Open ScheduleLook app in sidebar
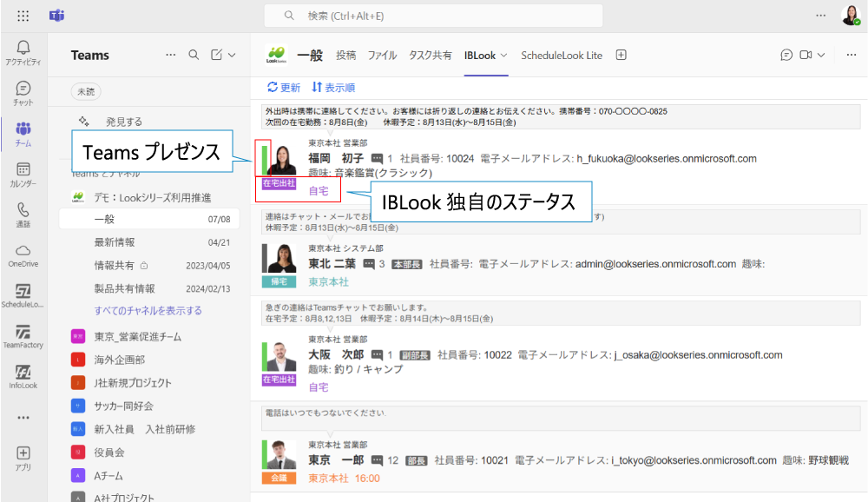868x502 pixels. click(23, 296)
